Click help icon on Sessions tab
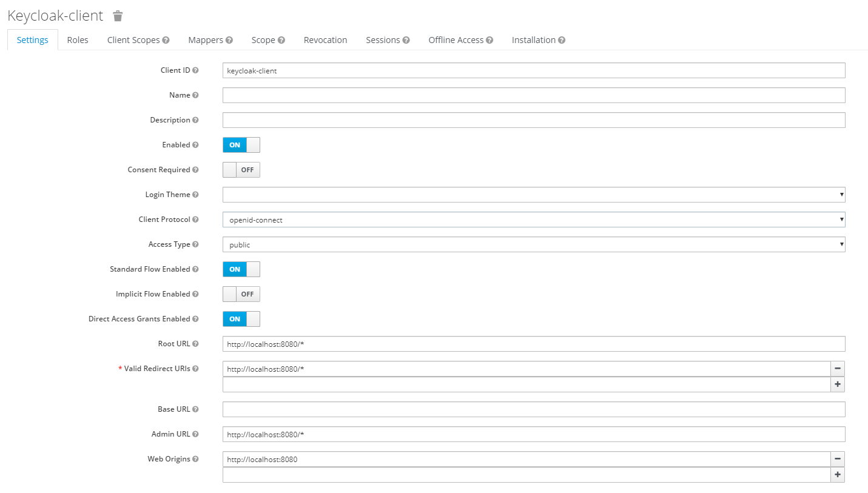Image resolution: width=868 pixels, height=493 pixels. (406, 40)
